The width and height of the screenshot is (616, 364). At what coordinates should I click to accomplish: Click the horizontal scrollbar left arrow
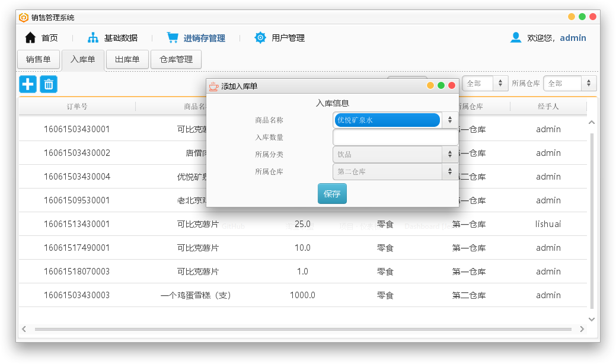pyautogui.click(x=24, y=329)
